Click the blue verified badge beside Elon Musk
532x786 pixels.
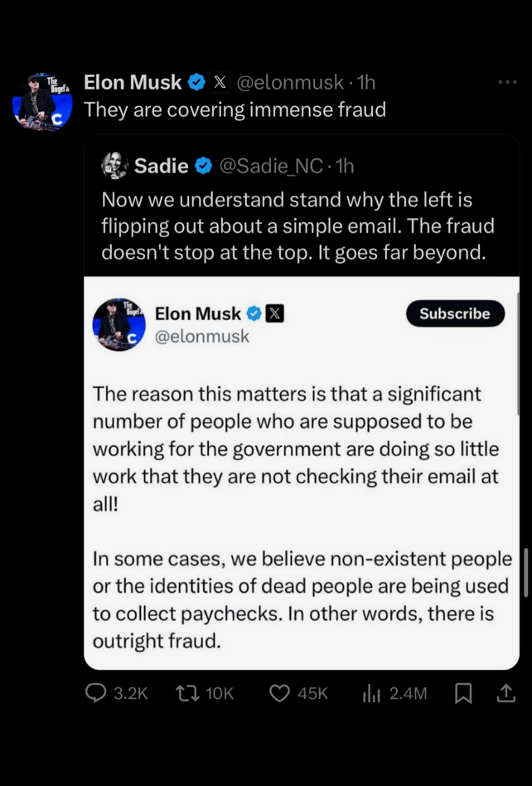coord(196,82)
